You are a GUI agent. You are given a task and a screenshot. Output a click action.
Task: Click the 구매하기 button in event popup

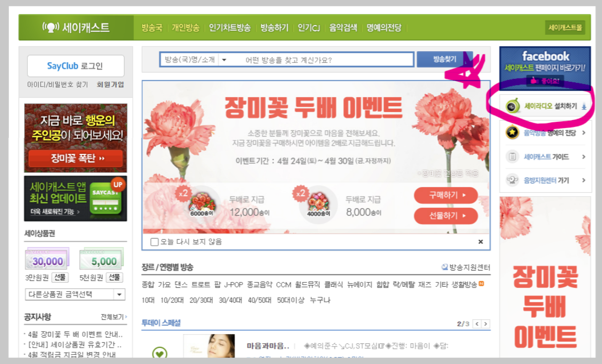[x=446, y=195]
